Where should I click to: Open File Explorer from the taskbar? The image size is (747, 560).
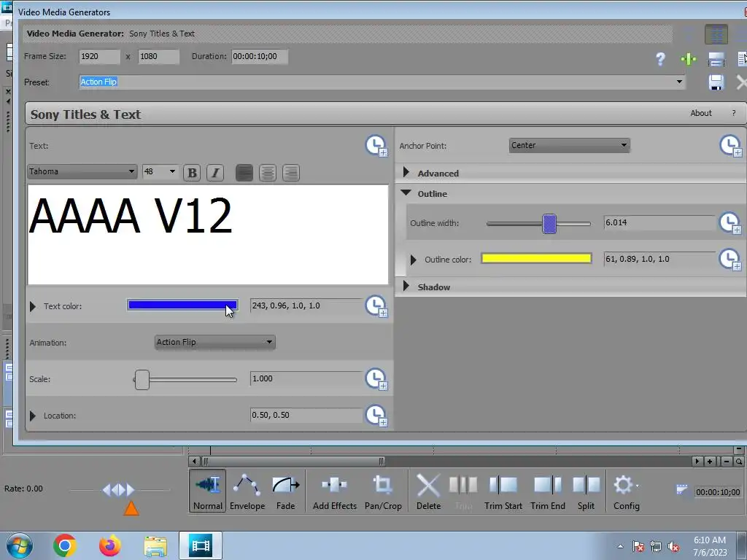pos(155,546)
